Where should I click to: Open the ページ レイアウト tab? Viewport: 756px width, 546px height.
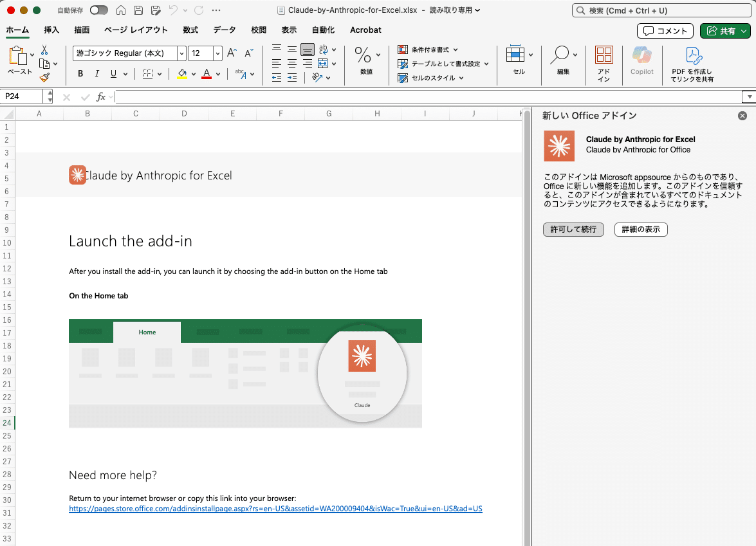(x=136, y=30)
